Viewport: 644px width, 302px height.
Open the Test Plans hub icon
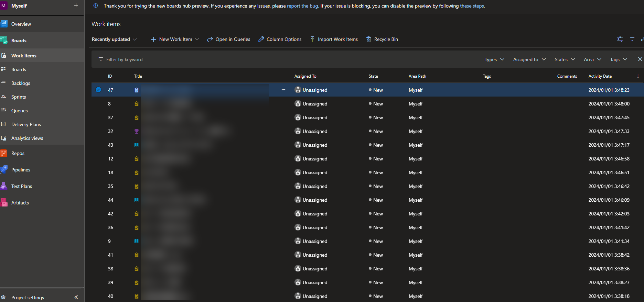(x=4, y=186)
